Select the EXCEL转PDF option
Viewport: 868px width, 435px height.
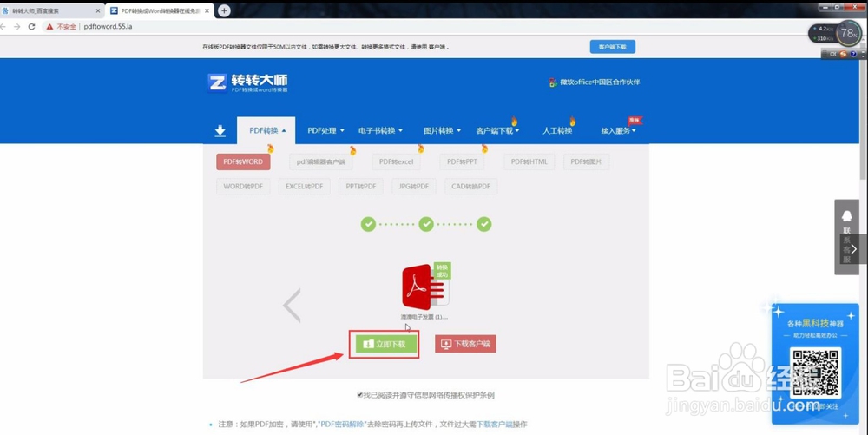pos(304,187)
